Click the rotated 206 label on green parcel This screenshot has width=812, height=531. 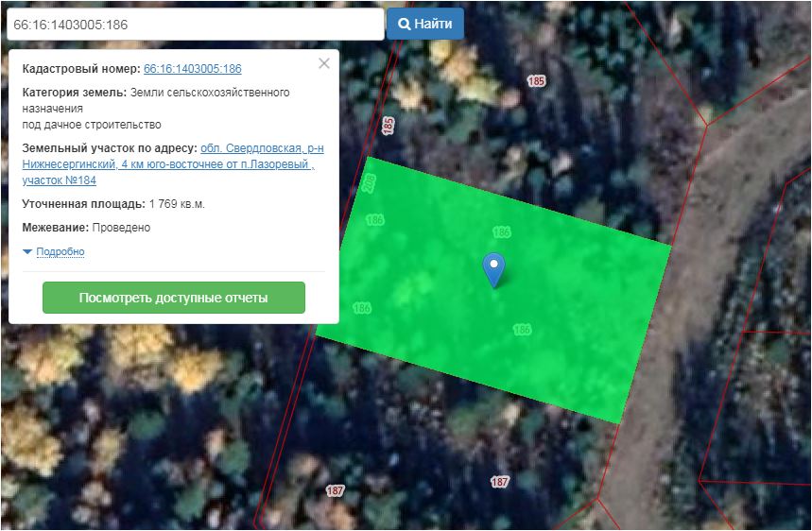tap(370, 183)
